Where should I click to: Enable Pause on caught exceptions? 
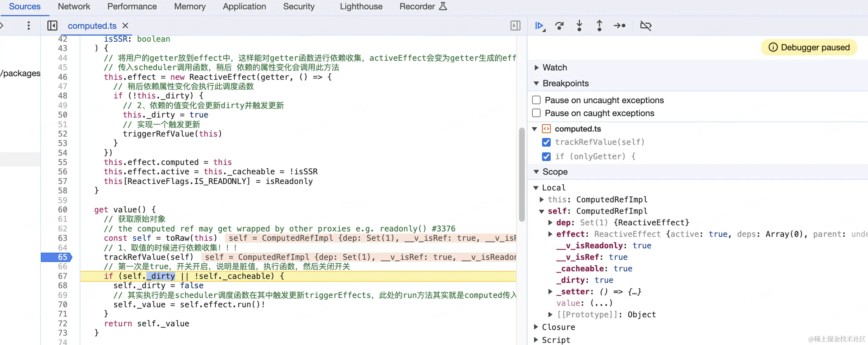(536, 113)
